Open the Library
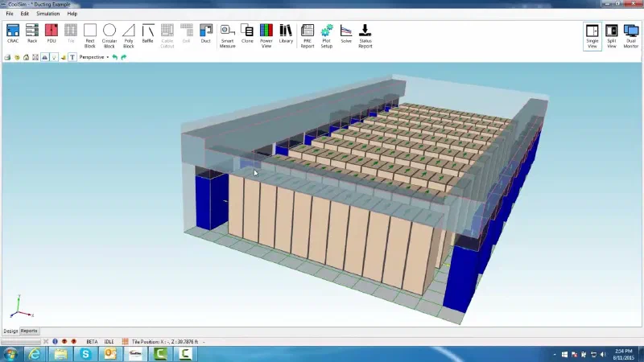Viewport: 644px width, 362px height. [x=286, y=33]
